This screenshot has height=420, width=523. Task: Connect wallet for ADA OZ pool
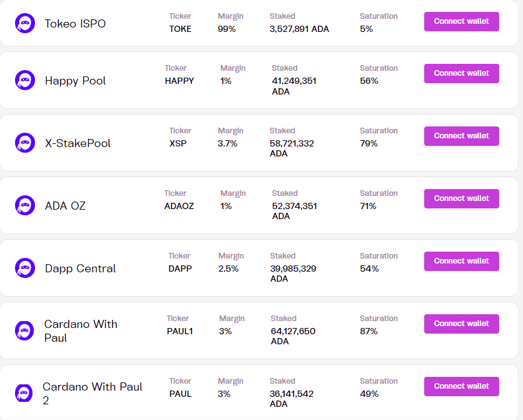tap(461, 198)
